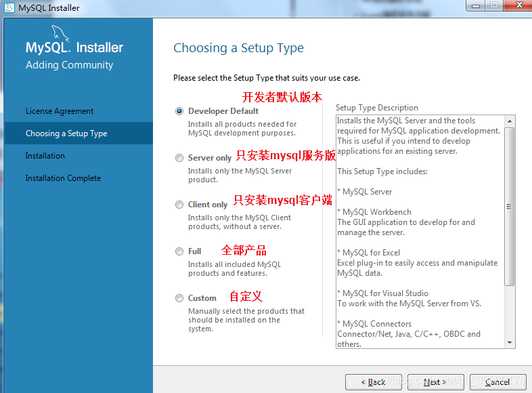Choose the Client only setup type
The width and height of the screenshot is (532, 393).
(x=179, y=205)
